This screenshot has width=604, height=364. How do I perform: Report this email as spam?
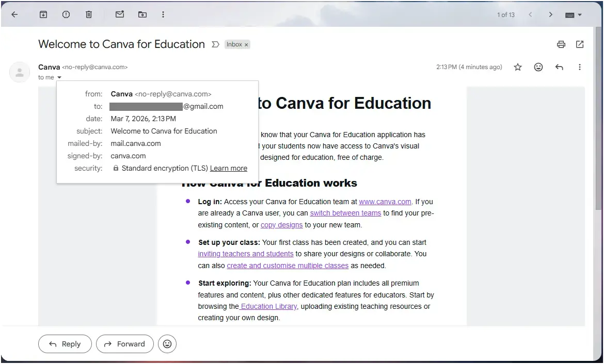coord(66,14)
